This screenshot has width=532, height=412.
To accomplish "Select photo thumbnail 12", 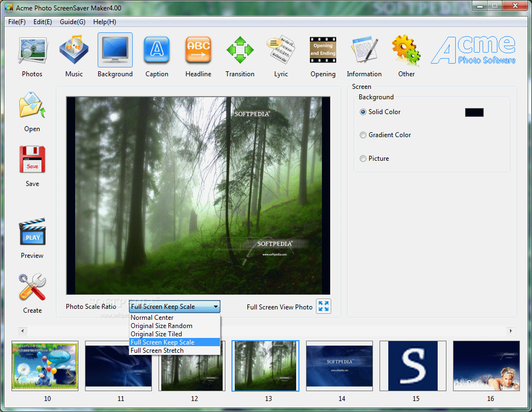I will coord(192,366).
